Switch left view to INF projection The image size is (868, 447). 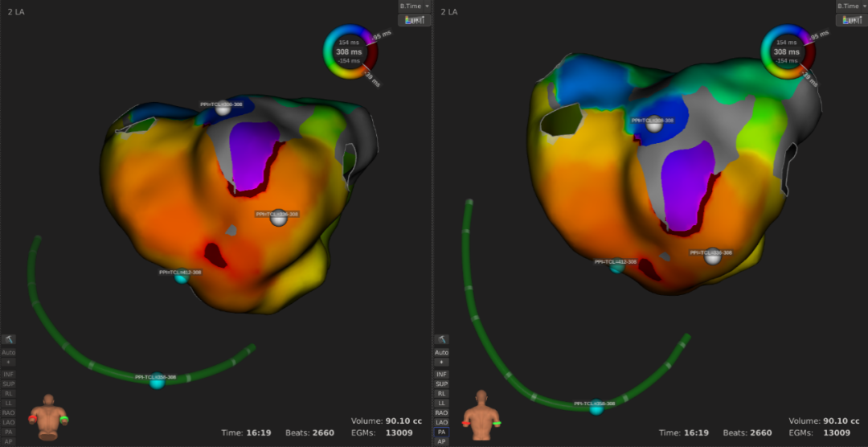point(9,374)
